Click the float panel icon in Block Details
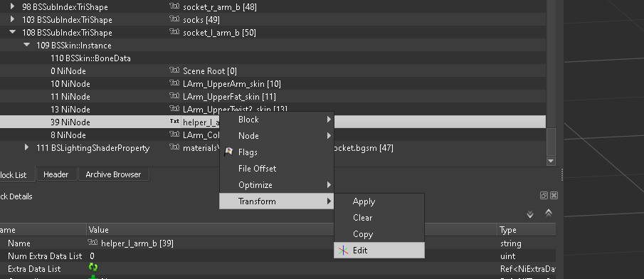 point(544,196)
